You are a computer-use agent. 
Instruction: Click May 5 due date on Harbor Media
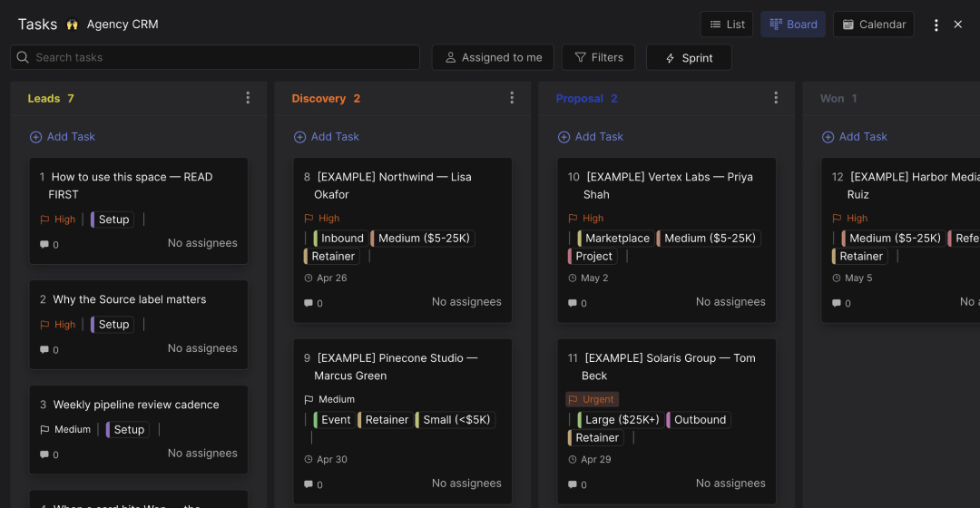[852, 278]
